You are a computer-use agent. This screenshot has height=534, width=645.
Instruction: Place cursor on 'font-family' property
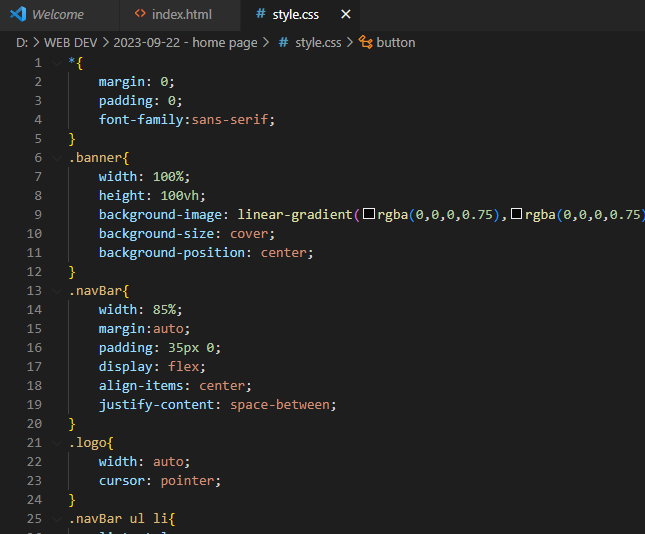[x=141, y=120]
